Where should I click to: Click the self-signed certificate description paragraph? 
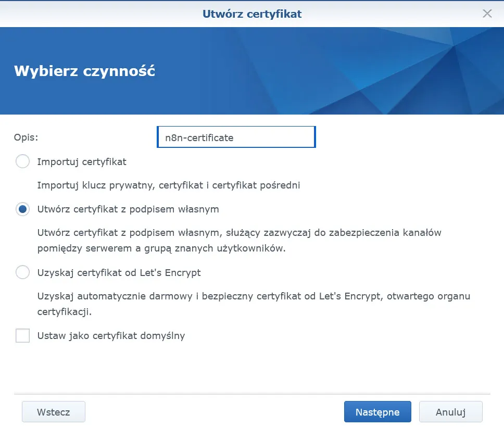pos(240,241)
